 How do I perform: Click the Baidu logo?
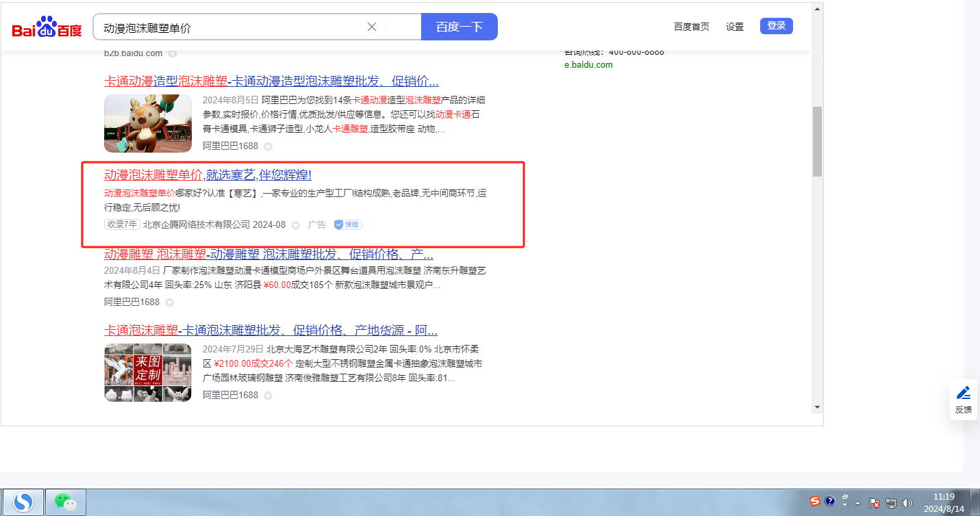[x=47, y=27]
